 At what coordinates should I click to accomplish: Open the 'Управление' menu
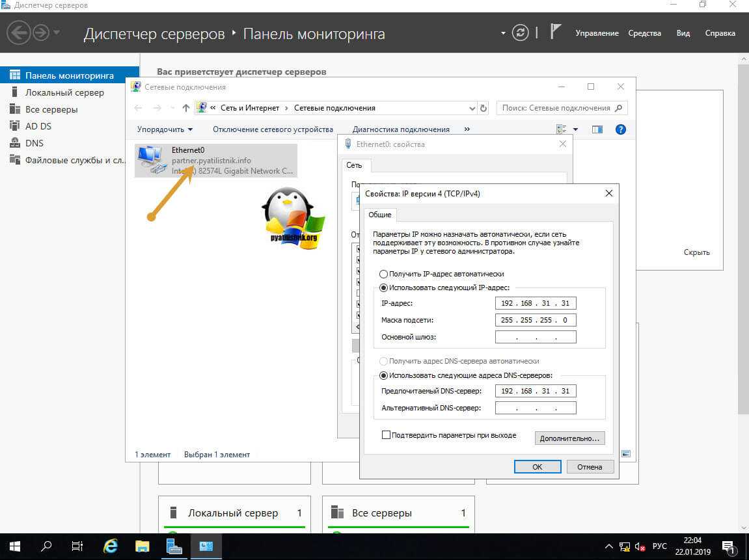597,33
